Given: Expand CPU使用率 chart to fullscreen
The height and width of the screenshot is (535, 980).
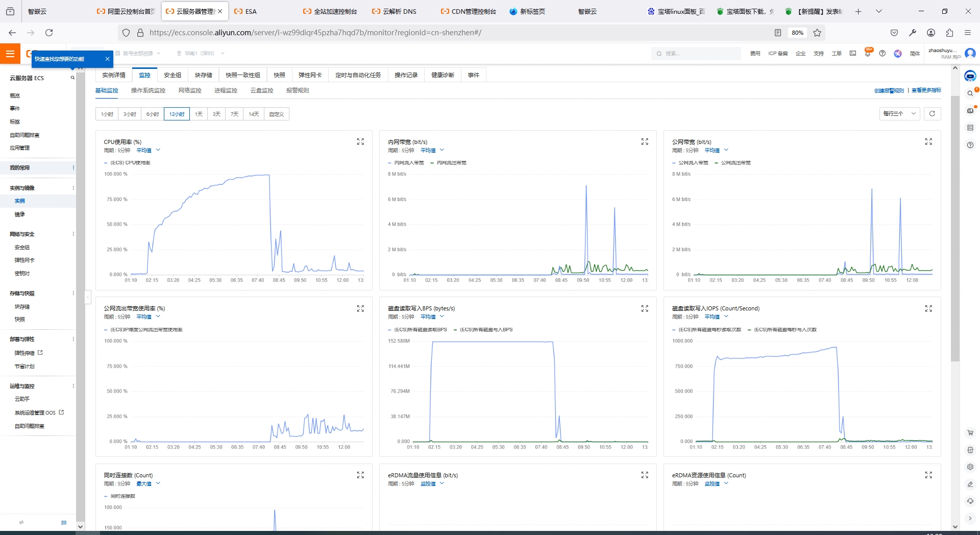Looking at the screenshot, I should [x=360, y=142].
